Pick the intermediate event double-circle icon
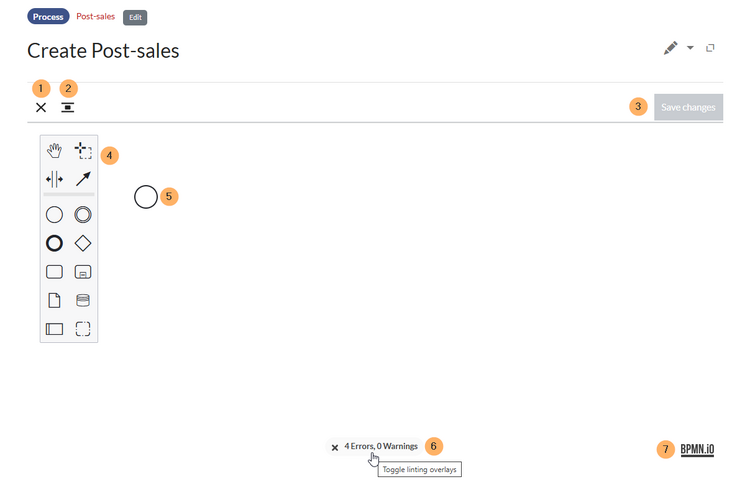This screenshot has height=487, width=750. point(83,214)
